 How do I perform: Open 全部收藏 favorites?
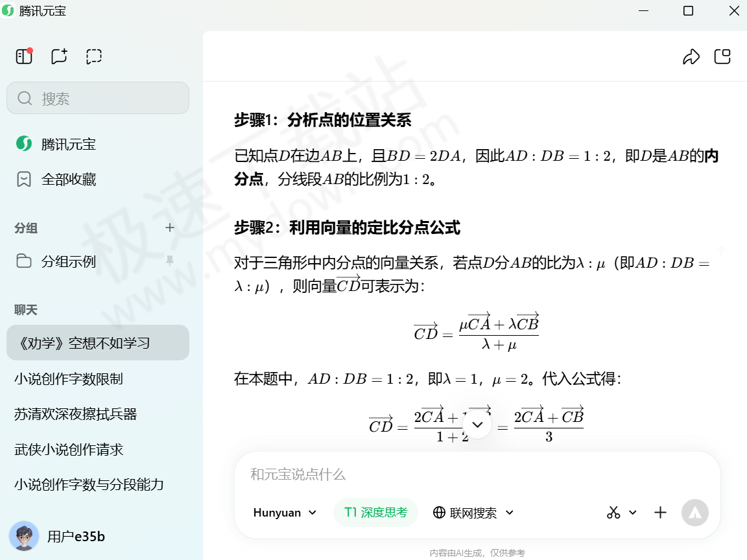(x=69, y=180)
